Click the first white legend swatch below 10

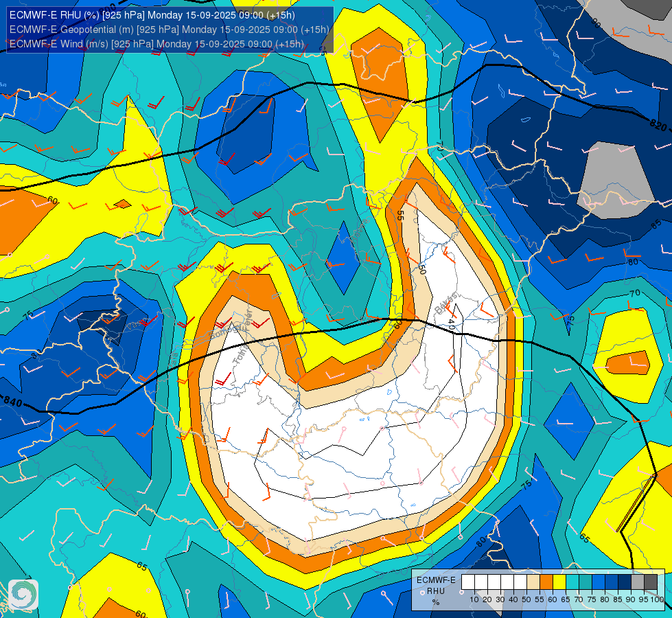[468, 582]
